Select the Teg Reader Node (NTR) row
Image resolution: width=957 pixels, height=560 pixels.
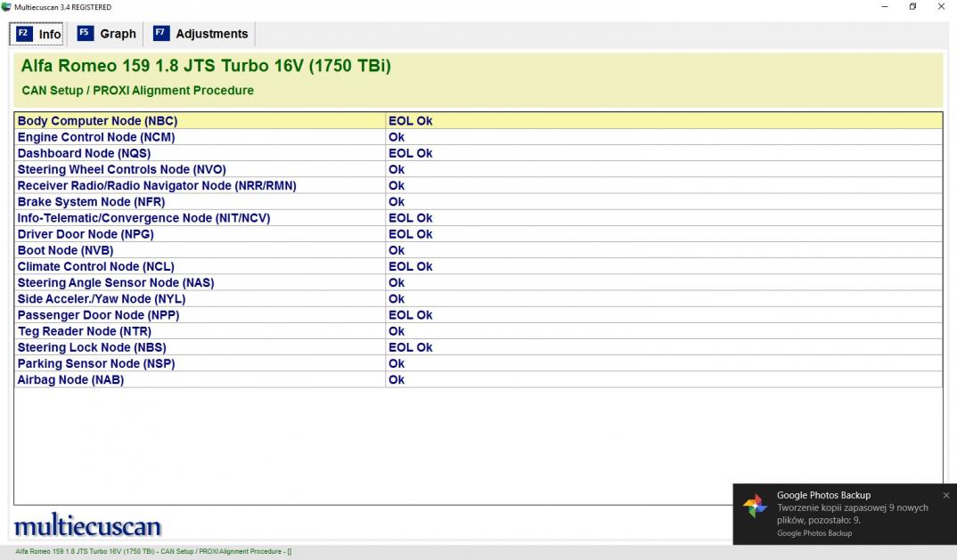tap(478, 331)
